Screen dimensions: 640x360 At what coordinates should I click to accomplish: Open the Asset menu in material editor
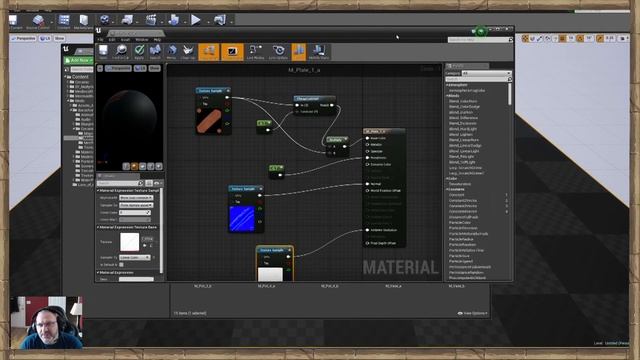coord(125,40)
